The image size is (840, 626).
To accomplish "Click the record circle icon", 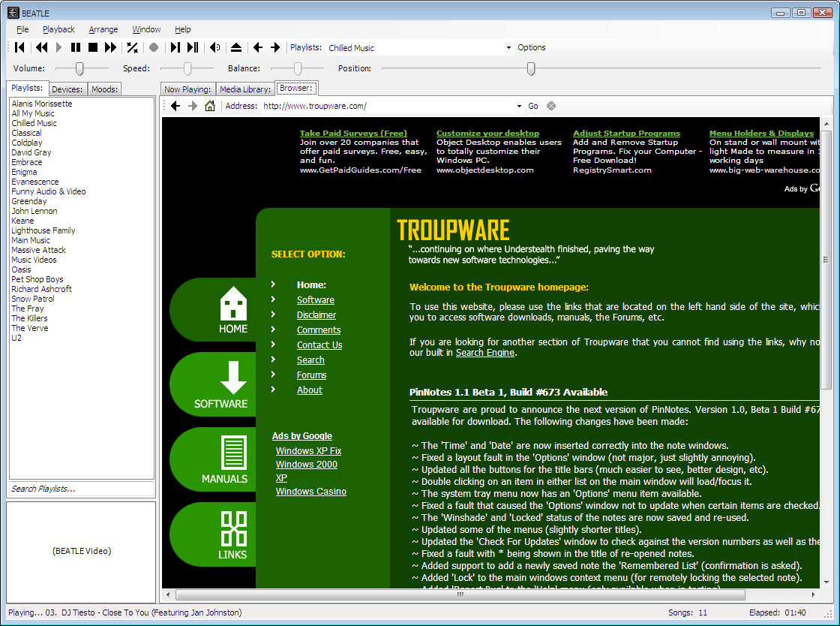I will pos(154,48).
